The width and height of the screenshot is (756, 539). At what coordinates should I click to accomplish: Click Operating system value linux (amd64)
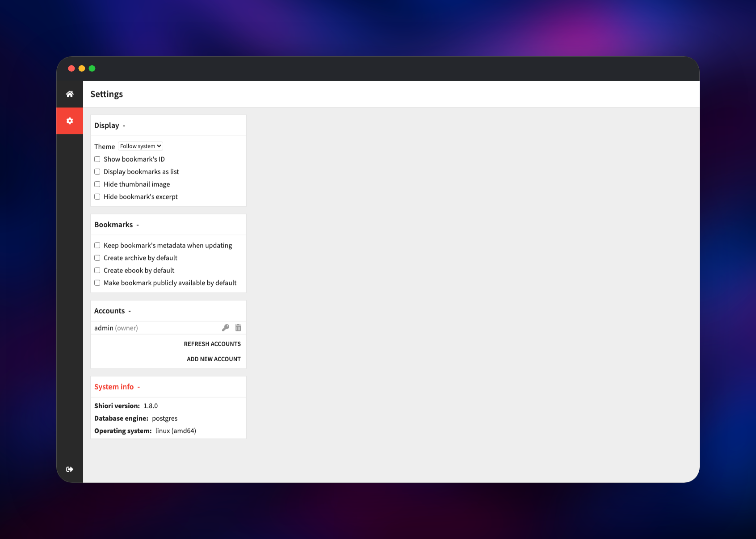pyautogui.click(x=176, y=431)
